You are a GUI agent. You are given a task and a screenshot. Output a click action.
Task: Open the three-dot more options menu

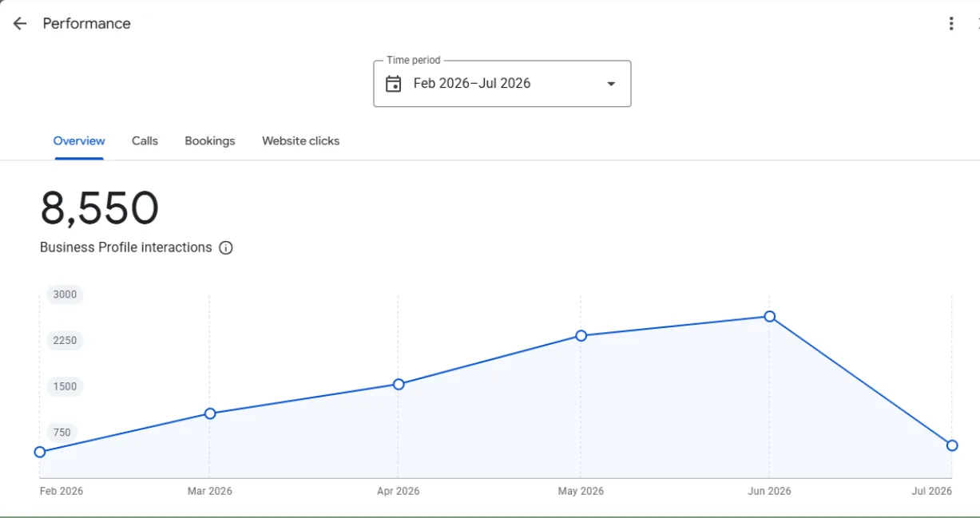[950, 24]
